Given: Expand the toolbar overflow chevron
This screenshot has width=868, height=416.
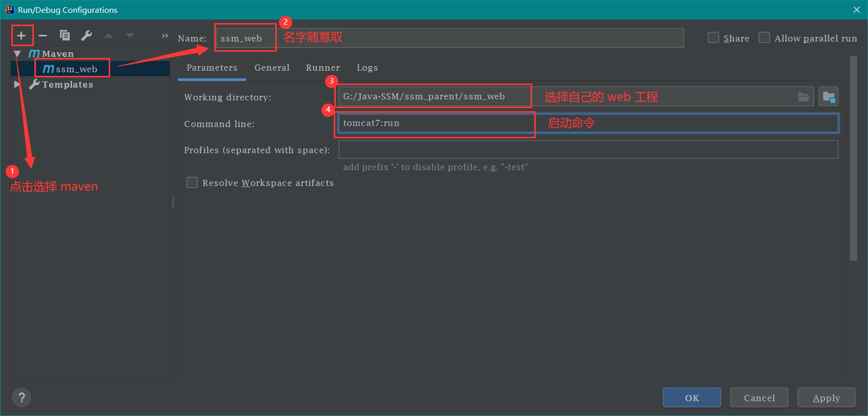Looking at the screenshot, I should point(165,35).
